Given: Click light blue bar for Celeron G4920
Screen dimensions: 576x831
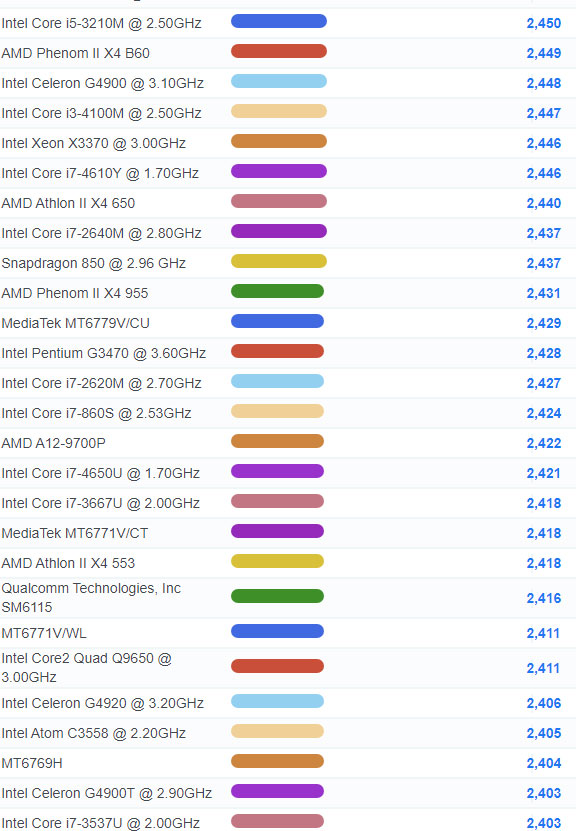Looking at the screenshot, I should 277,701.
